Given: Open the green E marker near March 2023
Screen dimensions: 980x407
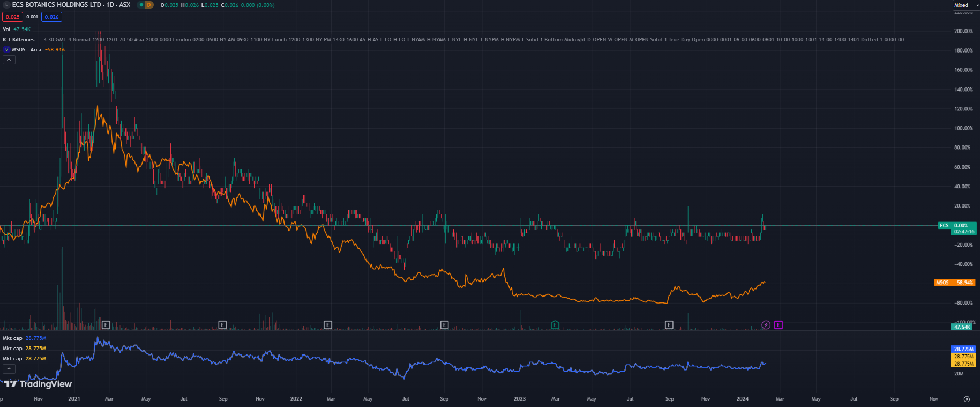Looking at the screenshot, I should (555, 325).
